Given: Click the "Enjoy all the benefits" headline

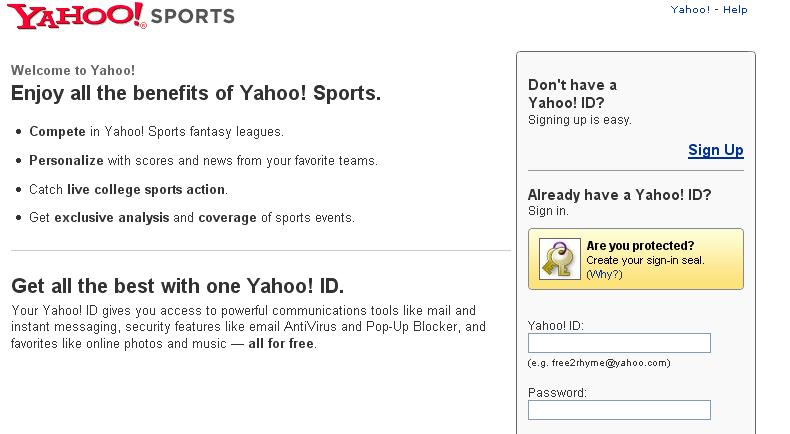Looking at the screenshot, I should coord(195,94).
